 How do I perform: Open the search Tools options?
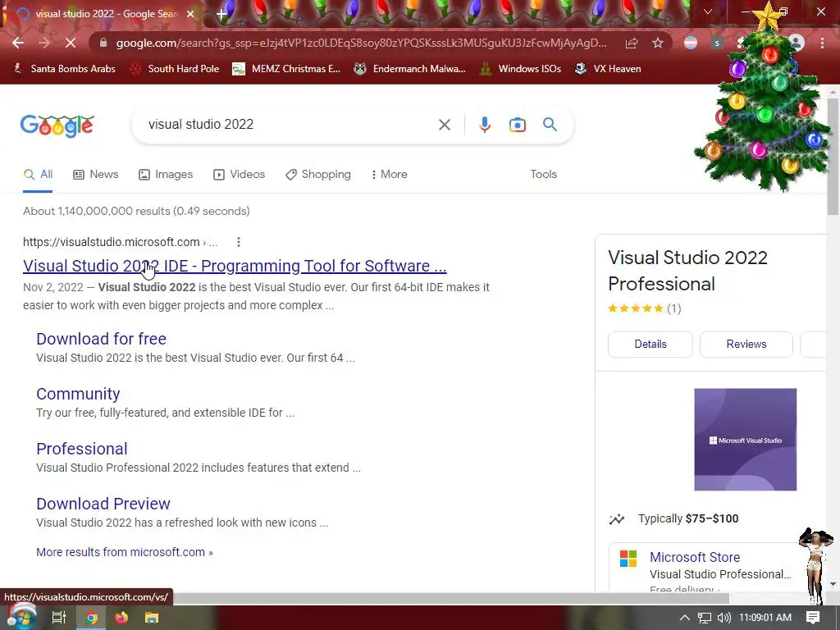click(543, 174)
